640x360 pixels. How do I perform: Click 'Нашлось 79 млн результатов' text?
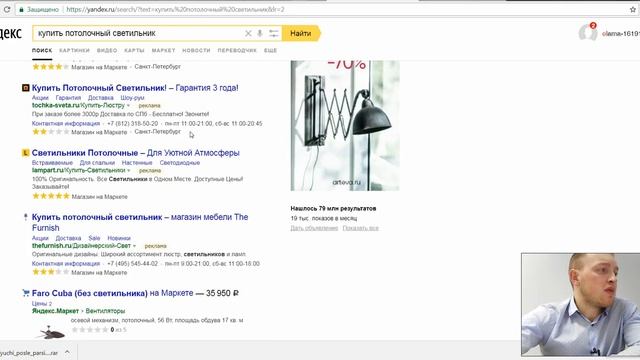point(333,209)
